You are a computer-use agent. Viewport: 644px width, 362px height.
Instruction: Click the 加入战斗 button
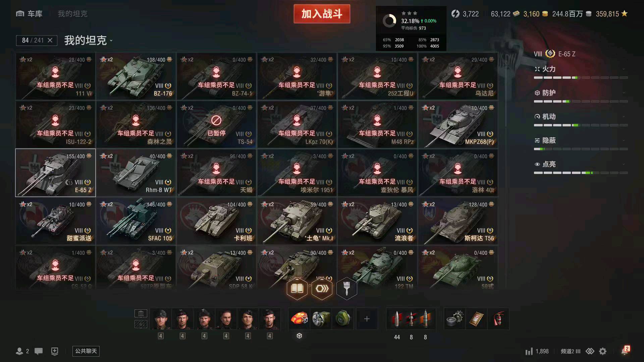click(x=322, y=14)
